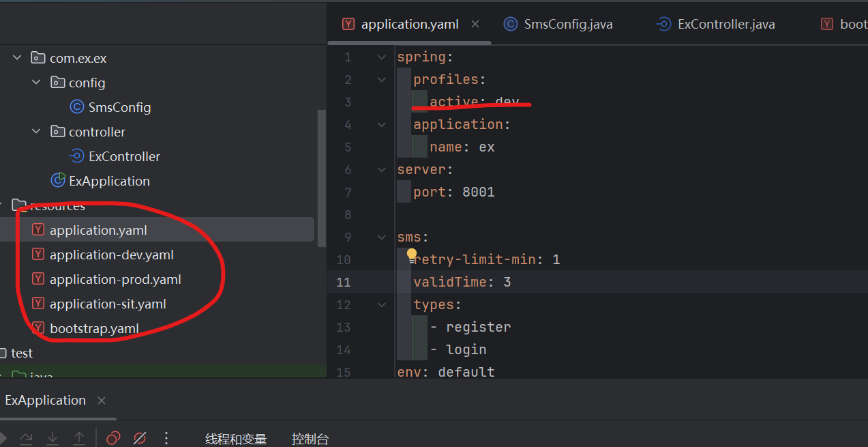The width and height of the screenshot is (868, 447).
Task: Open the three-dot more options debug menu
Action: pos(166,437)
